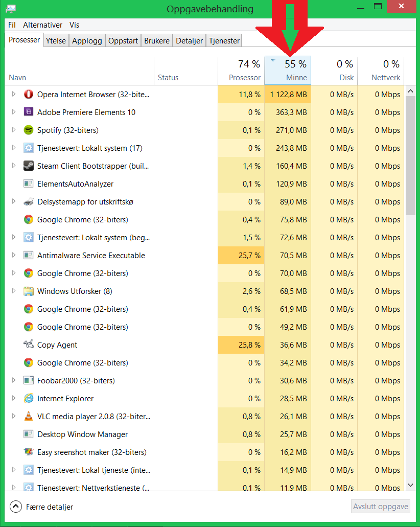Viewport: 420px width, 527px height.
Task: Click the scrollbar down arrow
Action: [410, 485]
